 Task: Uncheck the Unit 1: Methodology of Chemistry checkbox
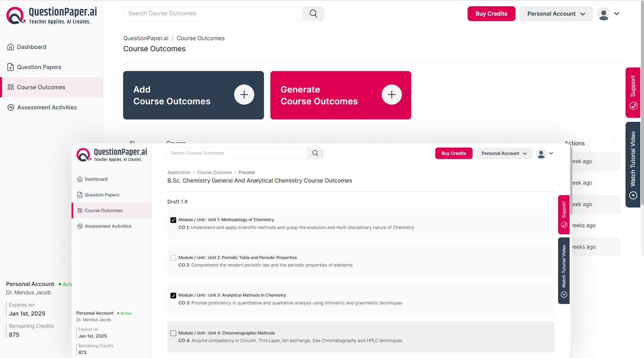(173, 220)
